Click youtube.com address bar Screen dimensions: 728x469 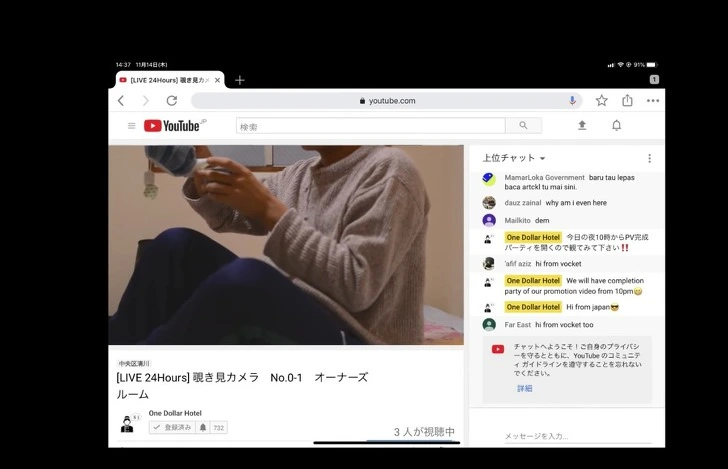point(385,101)
